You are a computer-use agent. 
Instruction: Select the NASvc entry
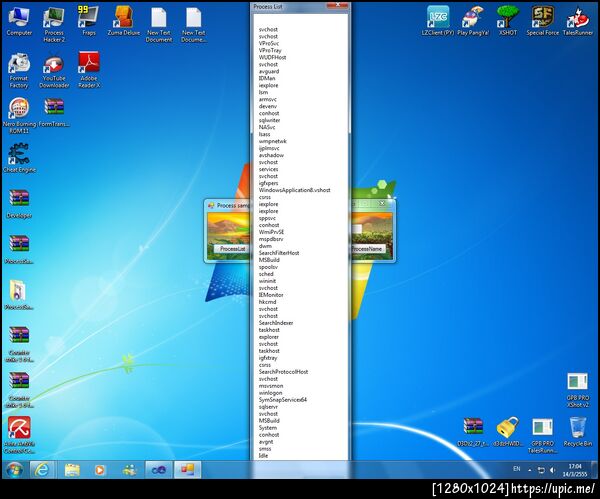point(267,127)
